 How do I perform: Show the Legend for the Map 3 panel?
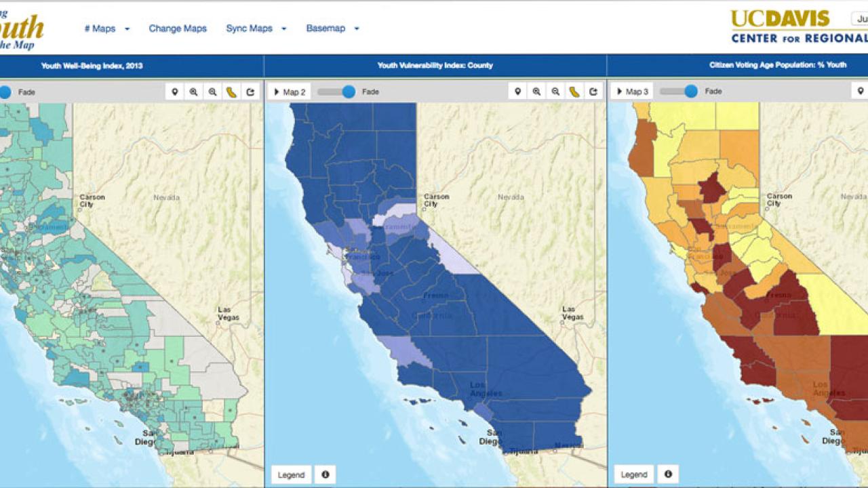pyautogui.click(x=633, y=474)
